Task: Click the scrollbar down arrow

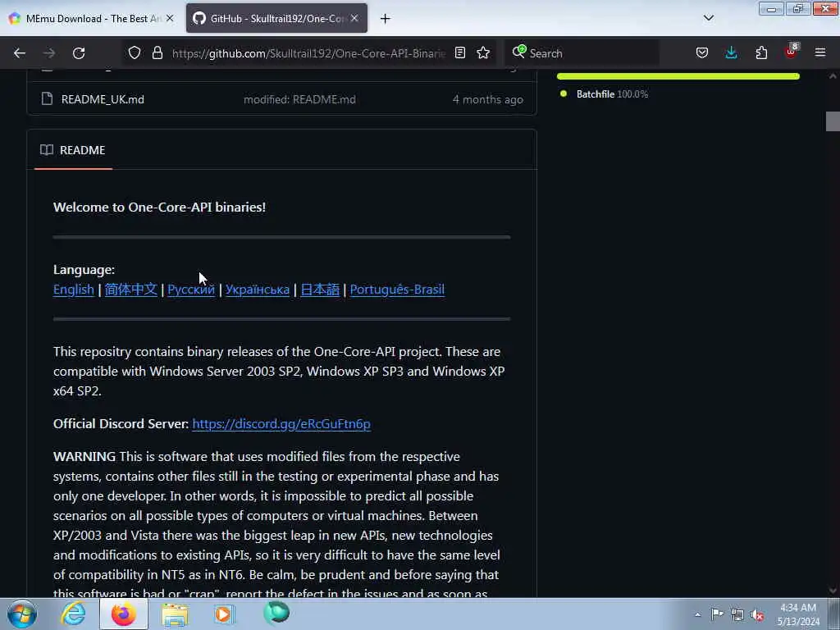Action: point(833,591)
